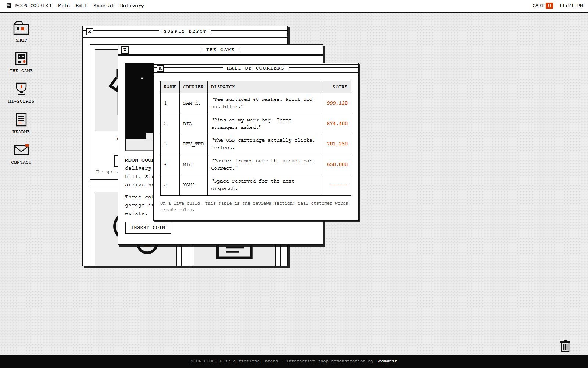Image resolution: width=588 pixels, height=368 pixels.
Task: Click the DISPATCH column header
Action: (265, 87)
